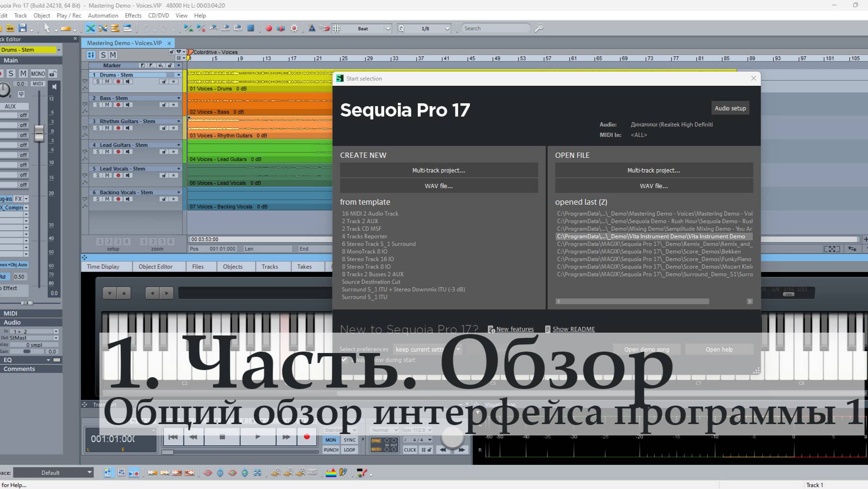
Task: Toggle the PUNCH button in transport
Action: [x=331, y=450]
